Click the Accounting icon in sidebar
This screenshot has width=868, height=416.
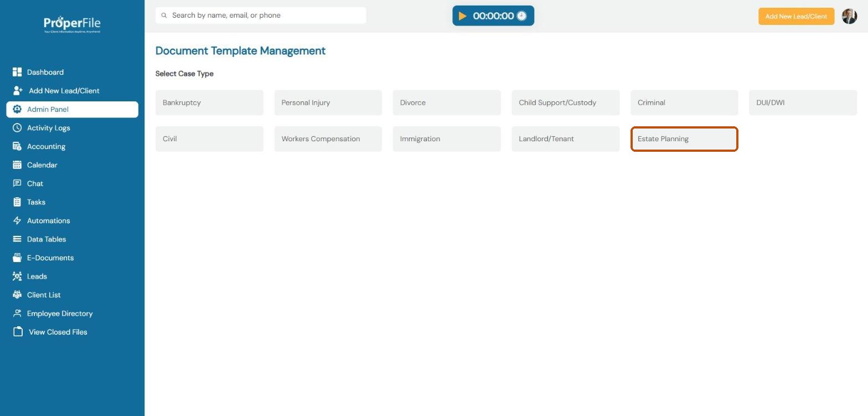17,146
